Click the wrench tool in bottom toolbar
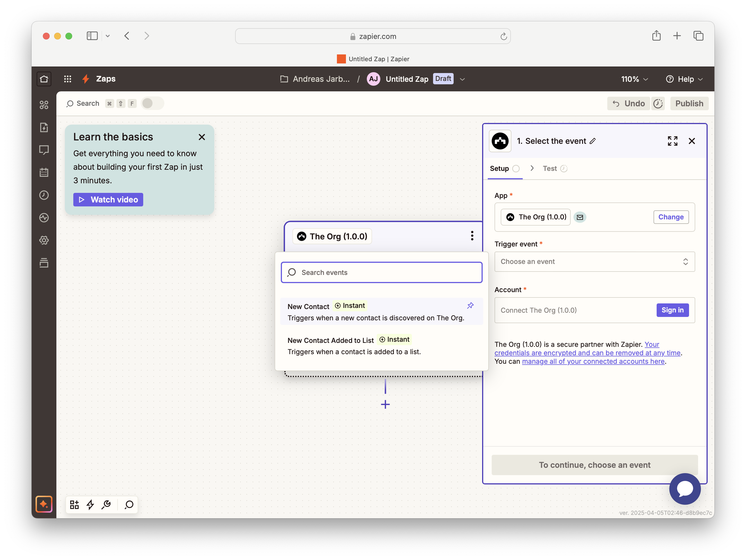The height and width of the screenshot is (560, 746). 106,505
